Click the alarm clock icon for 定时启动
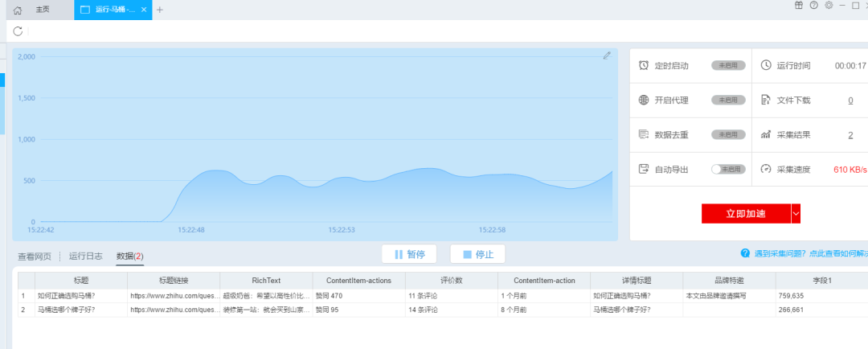Screen dimensions: 868x349 click(x=644, y=66)
